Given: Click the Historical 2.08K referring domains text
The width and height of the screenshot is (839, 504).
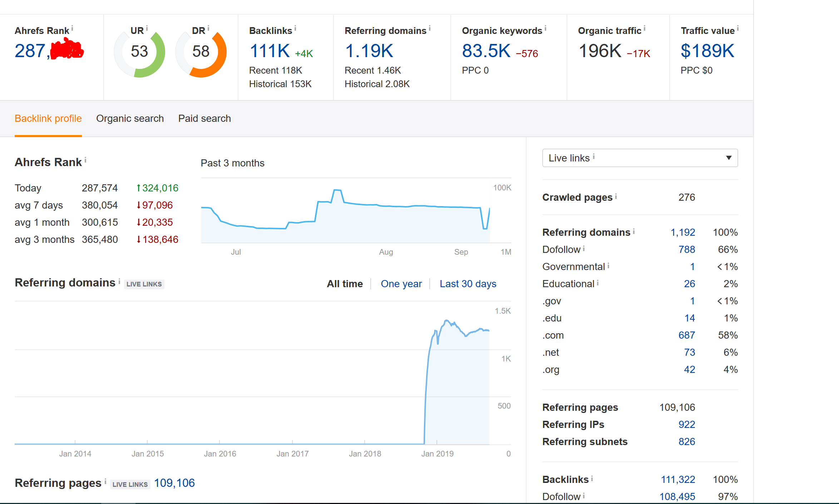Looking at the screenshot, I should coord(377,84).
